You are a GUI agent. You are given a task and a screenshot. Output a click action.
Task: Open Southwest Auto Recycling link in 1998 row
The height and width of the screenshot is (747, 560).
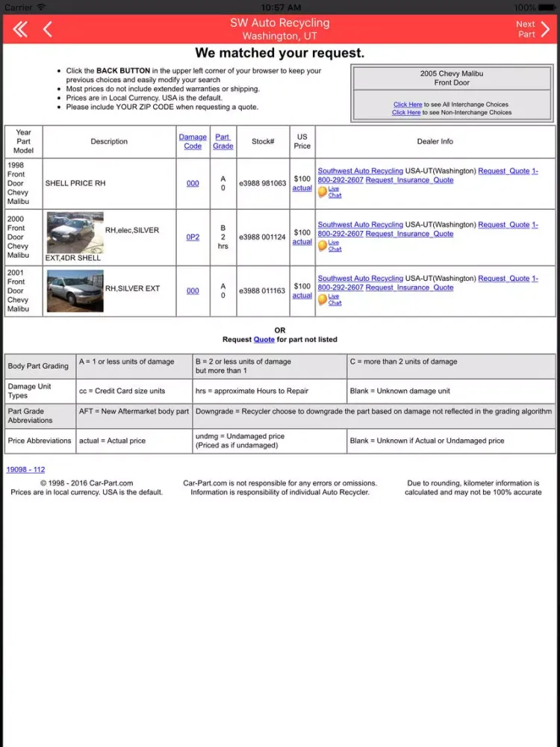tap(361, 170)
